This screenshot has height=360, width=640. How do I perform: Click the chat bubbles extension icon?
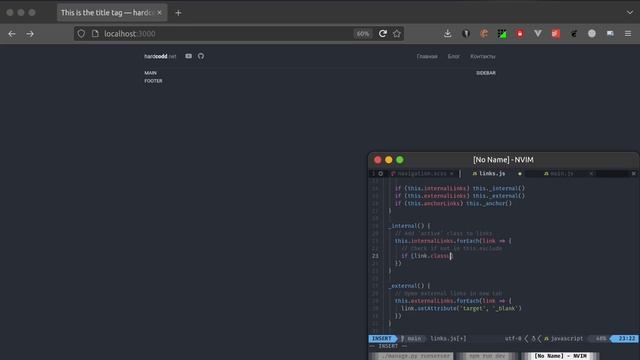610,34
